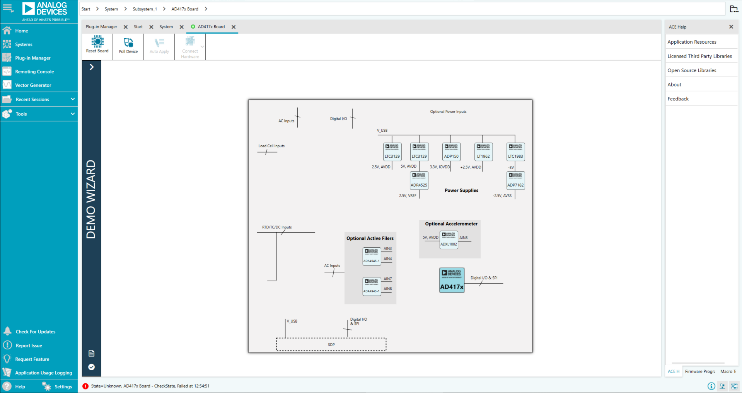Close the Plug-in Manager tab

125,27
